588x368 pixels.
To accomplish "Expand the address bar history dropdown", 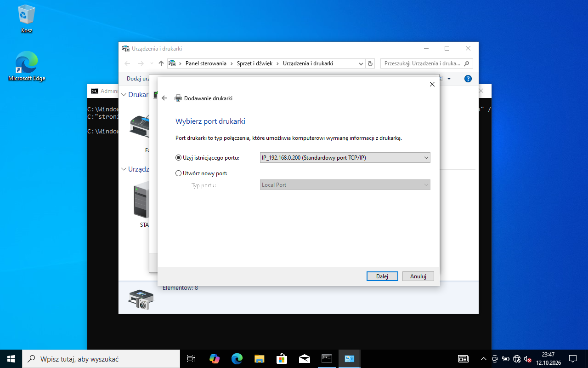I will pos(361,63).
